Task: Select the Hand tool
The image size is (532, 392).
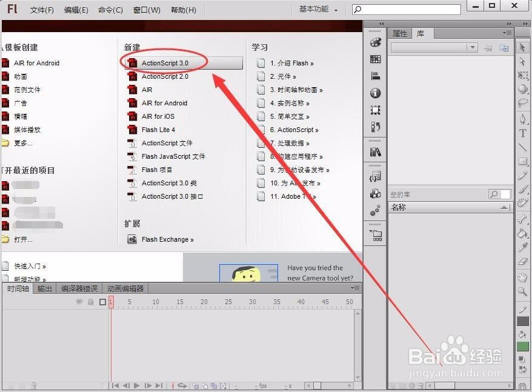Action: (x=523, y=277)
